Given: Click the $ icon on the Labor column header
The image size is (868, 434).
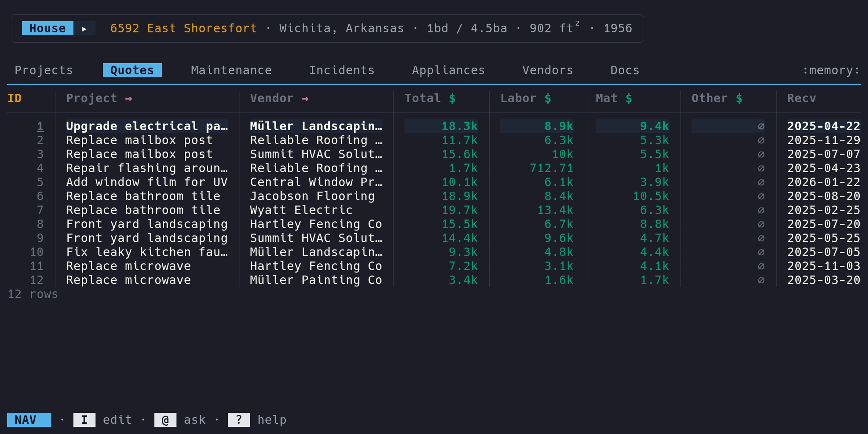Looking at the screenshot, I should 548,98.
